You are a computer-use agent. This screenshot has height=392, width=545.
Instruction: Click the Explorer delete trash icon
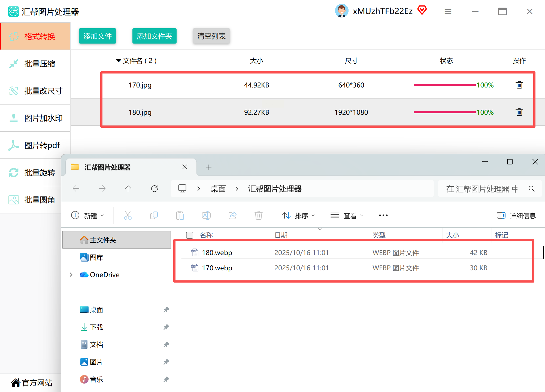pyautogui.click(x=258, y=215)
